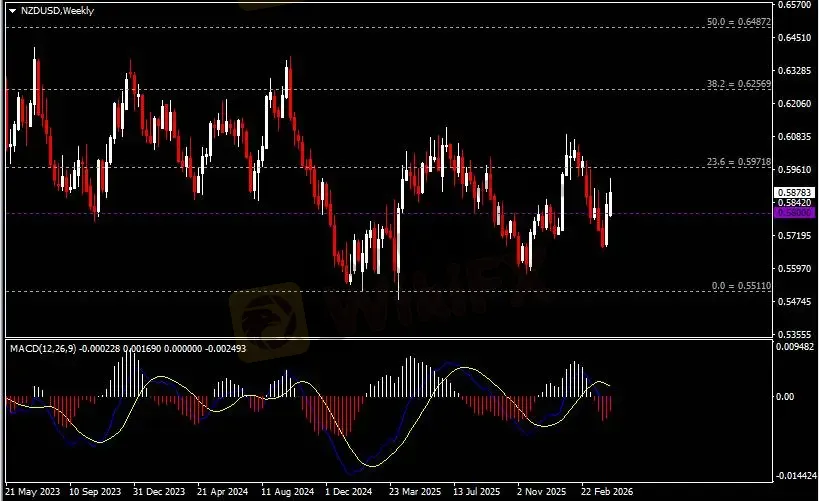Click the 23 Mar 2025 date label
819x501 pixels.
(415, 492)
